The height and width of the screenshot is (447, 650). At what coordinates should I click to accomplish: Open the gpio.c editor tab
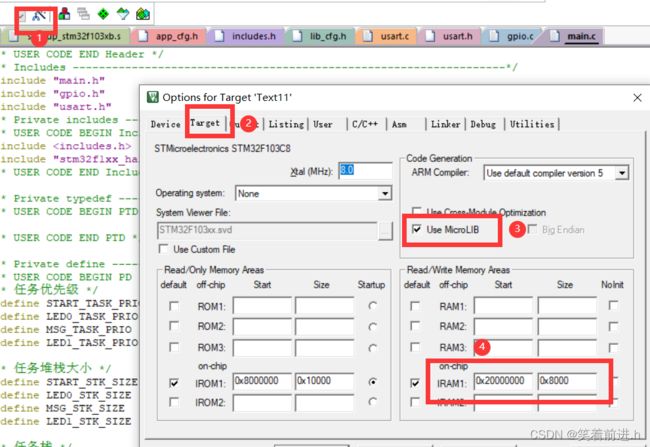512,36
